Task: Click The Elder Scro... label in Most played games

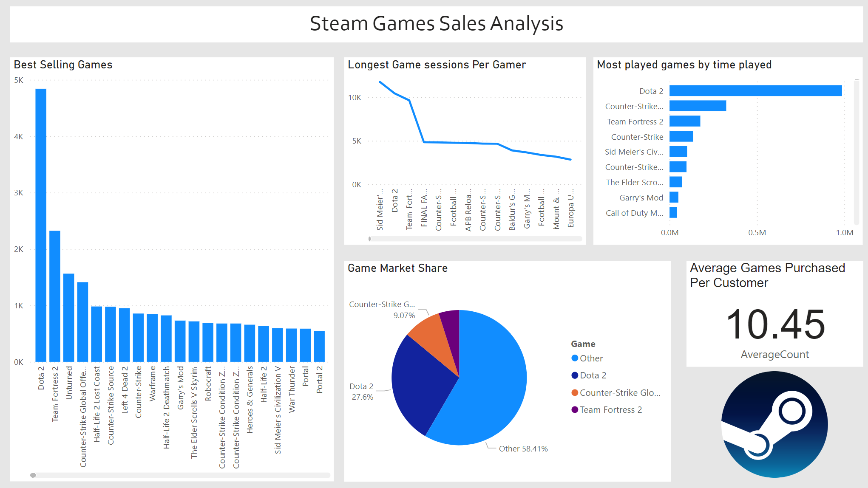Action: (634, 182)
